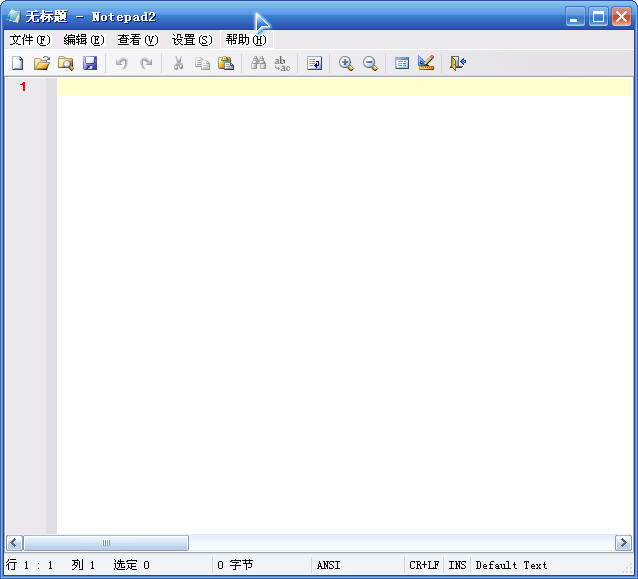Image resolution: width=638 pixels, height=579 pixels.
Task: Open the 编辑(E) menu
Action: (x=83, y=40)
